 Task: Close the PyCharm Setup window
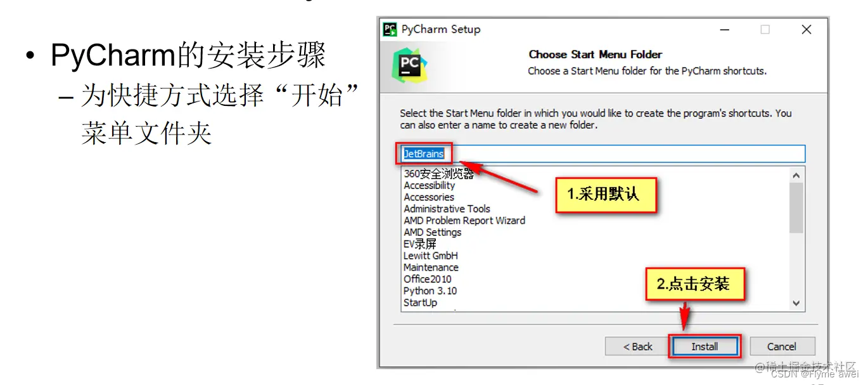tap(806, 30)
